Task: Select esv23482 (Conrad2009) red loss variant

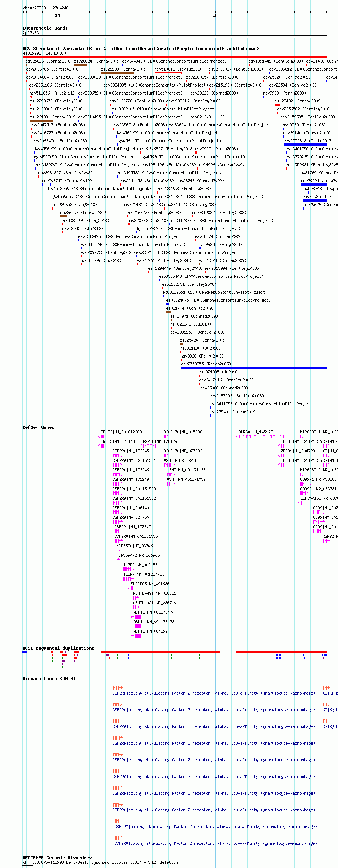Action: pyautogui.click(x=278, y=105)
